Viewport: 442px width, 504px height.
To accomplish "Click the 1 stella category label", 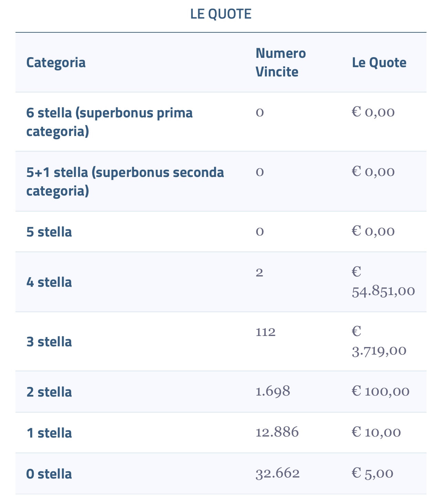I will click(49, 433).
